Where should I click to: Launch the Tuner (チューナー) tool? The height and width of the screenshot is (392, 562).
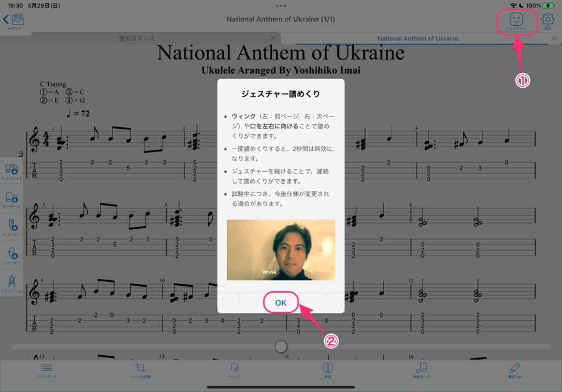pyautogui.click(x=12, y=226)
